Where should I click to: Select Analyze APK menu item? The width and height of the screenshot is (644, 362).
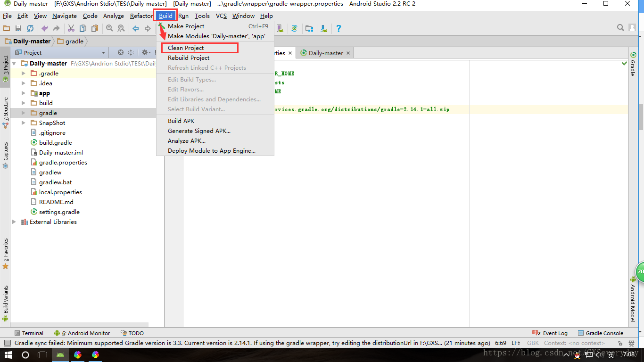(215, 141)
